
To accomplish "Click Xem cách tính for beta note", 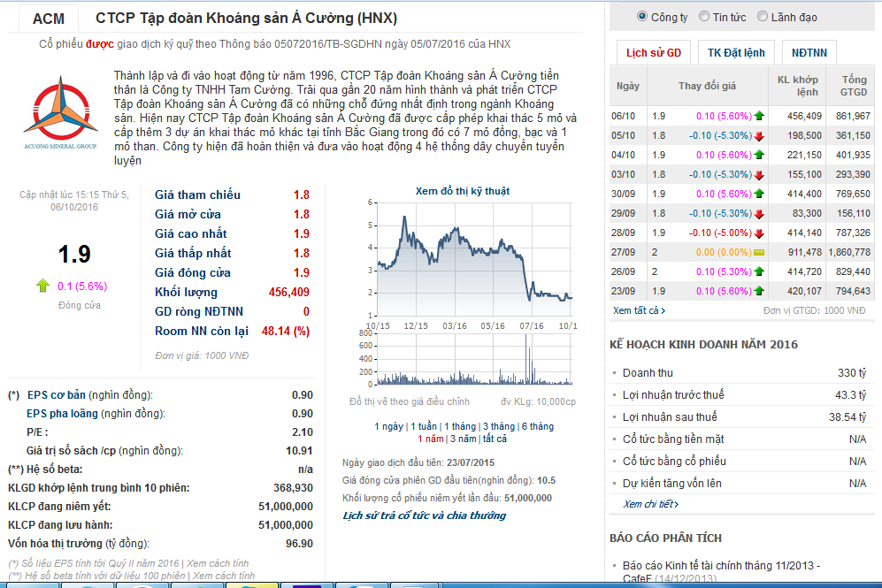I will (x=224, y=576).
